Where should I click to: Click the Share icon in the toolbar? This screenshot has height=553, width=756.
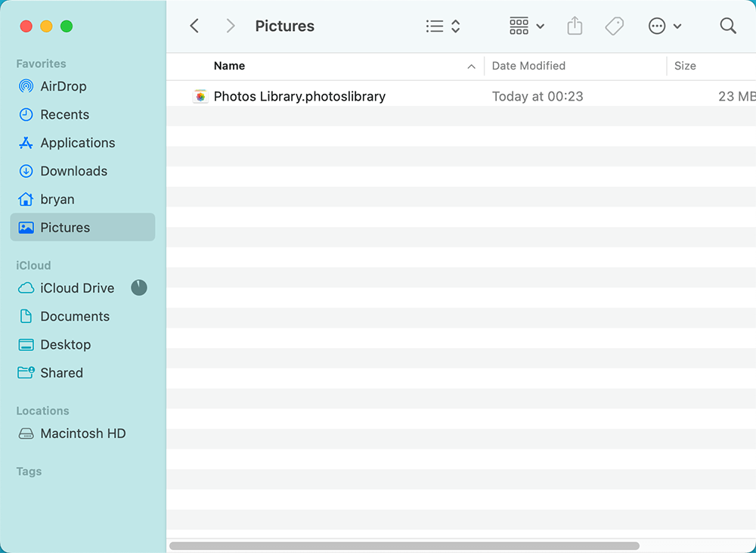[574, 25]
